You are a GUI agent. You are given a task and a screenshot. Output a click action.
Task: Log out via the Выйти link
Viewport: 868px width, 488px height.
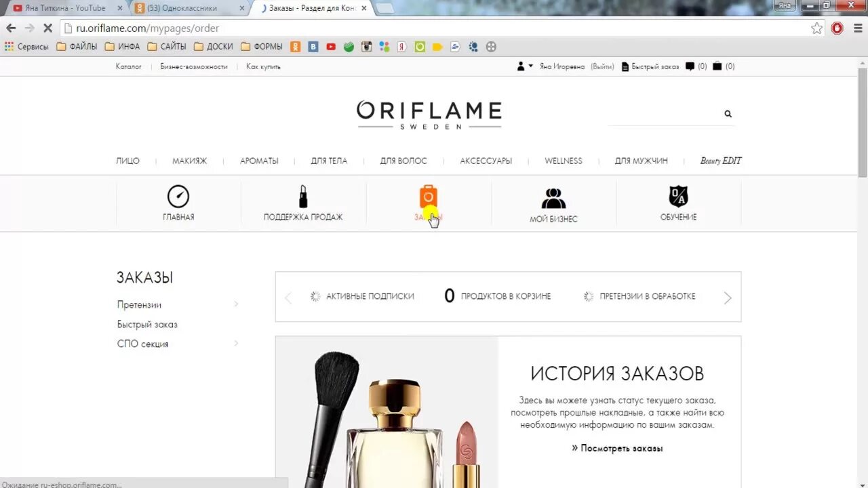point(602,66)
